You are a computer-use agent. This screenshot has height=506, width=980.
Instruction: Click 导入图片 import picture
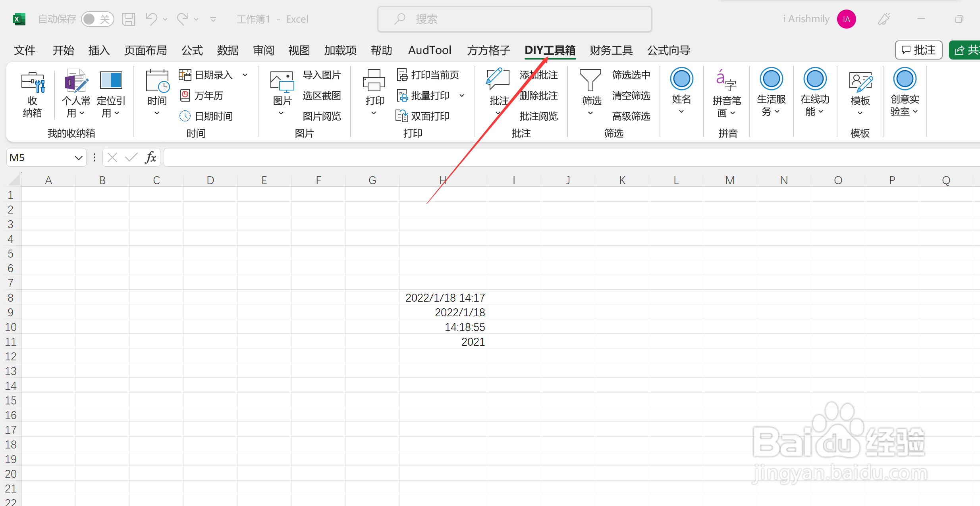(x=322, y=75)
